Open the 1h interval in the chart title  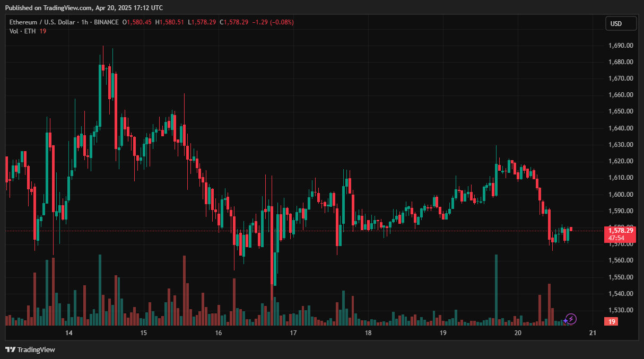[x=83, y=22]
